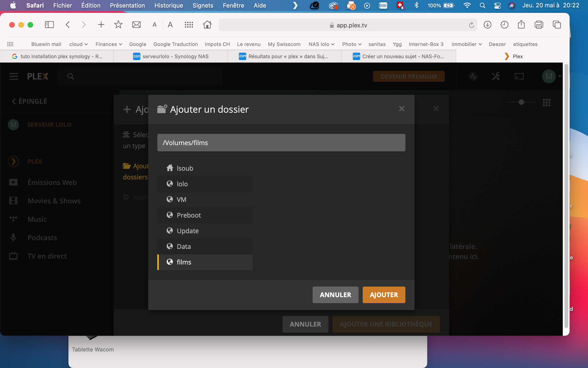Switch to serveurlolo Synology NAS tab
The height and width of the screenshot is (368, 588).
coord(171,56)
